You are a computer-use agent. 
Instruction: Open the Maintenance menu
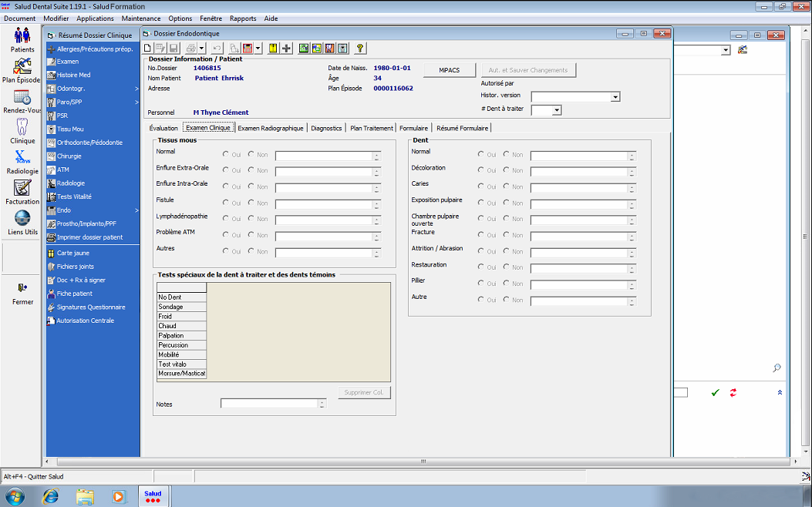[141, 18]
